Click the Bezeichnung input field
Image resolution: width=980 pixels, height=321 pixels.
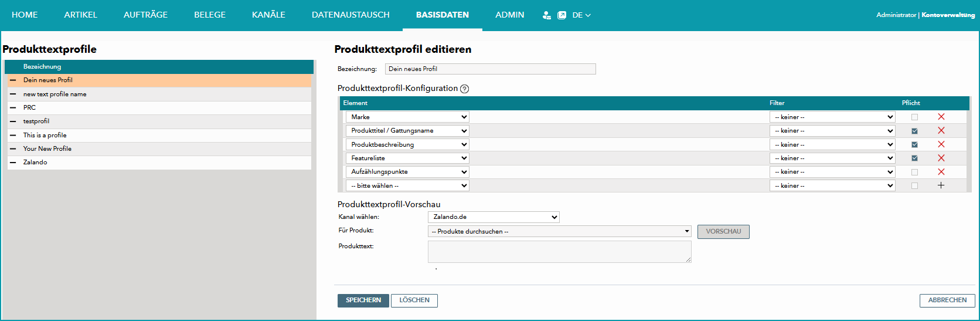pyautogui.click(x=491, y=69)
